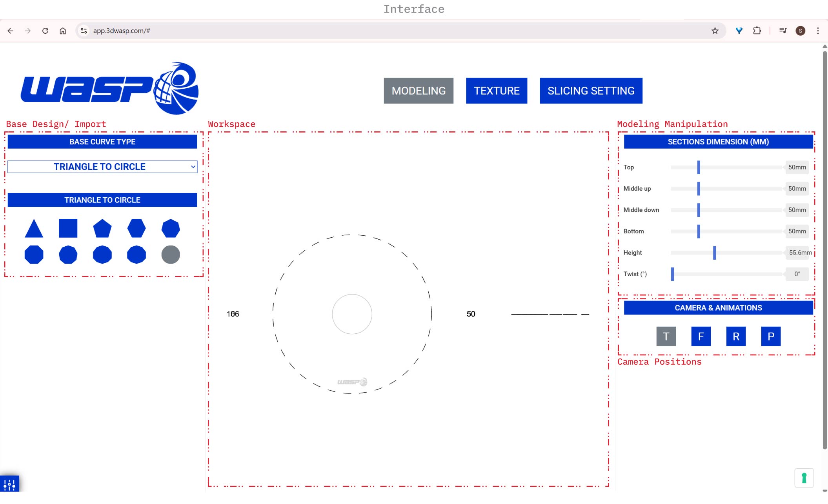Select the gray circle base shape
Screen dimensions: 828x504
171,255
